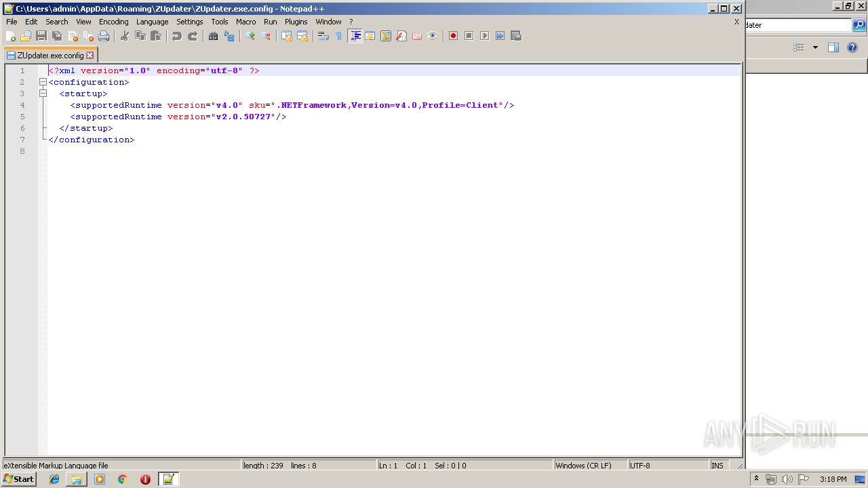Open the Encoding menu
This screenshot has width=868, height=488.
point(113,22)
